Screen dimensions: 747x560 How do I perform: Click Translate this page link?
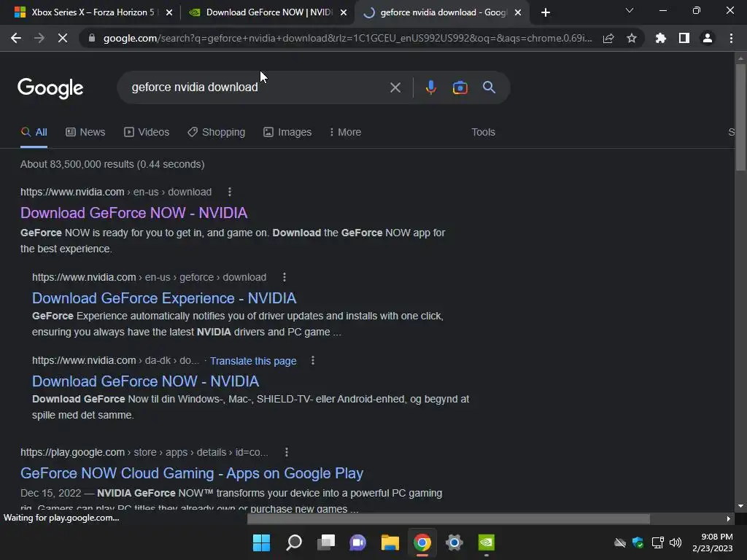pyautogui.click(x=253, y=361)
